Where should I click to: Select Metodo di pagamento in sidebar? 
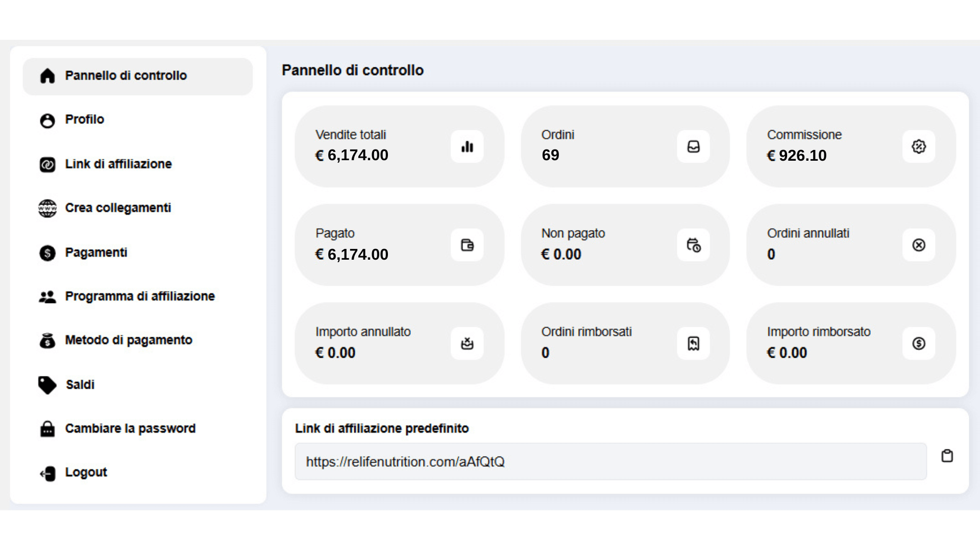(x=129, y=340)
